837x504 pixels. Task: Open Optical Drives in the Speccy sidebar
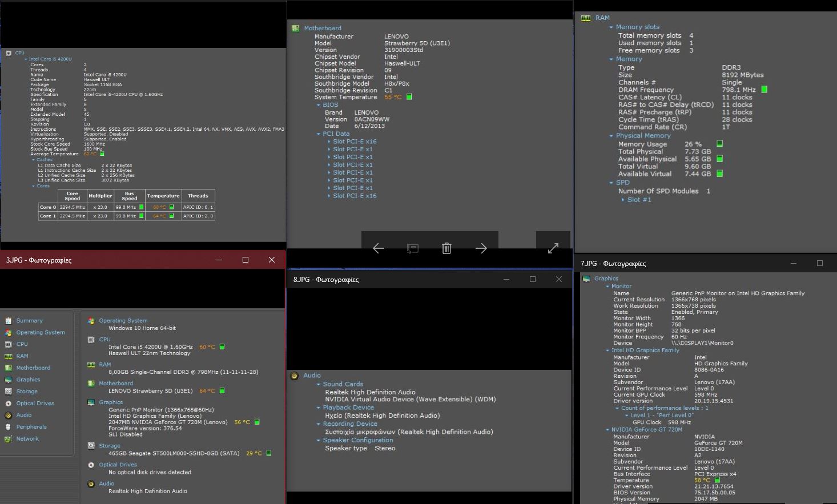tap(35, 404)
